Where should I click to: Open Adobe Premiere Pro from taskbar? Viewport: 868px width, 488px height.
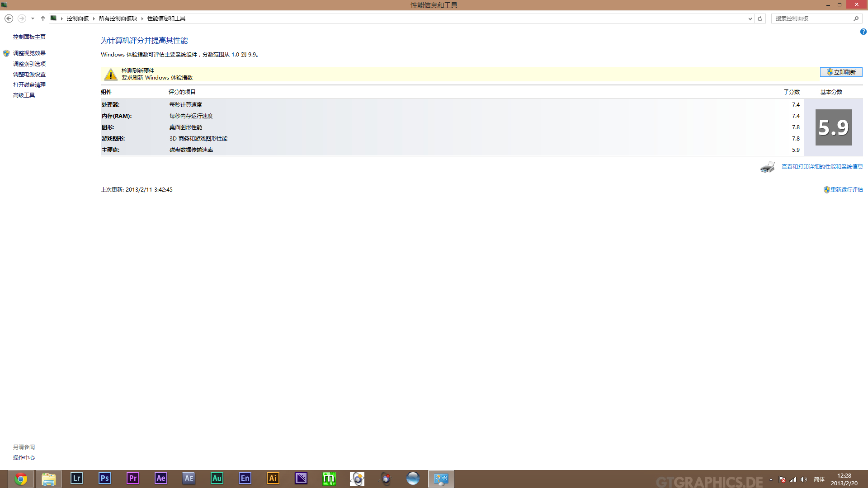tap(132, 478)
